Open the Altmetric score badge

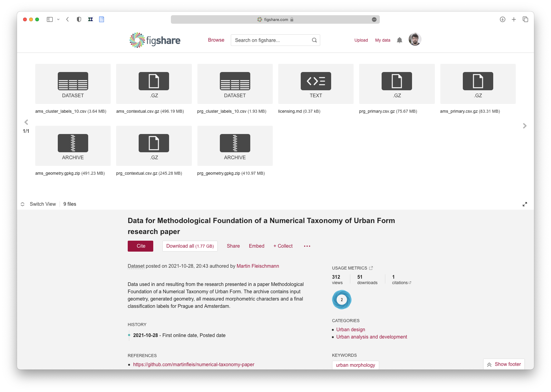coord(341,300)
